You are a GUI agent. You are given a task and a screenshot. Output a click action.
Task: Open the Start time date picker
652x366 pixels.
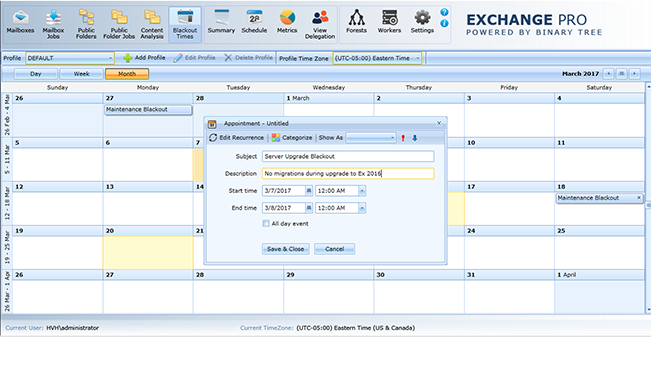[x=309, y=190]
